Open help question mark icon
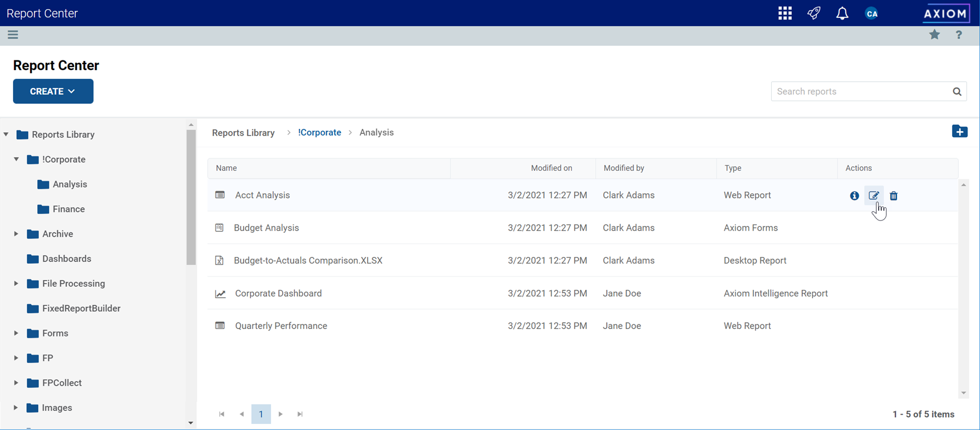 pyautogui.click(x=959, y=35)
